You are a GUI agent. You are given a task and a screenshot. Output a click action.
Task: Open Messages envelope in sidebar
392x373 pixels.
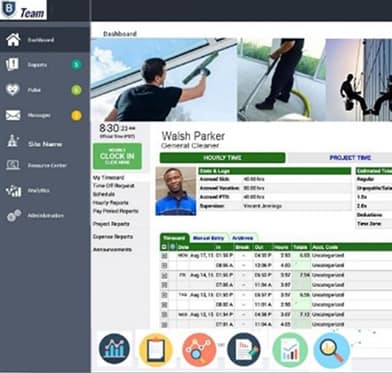(13, 115)
